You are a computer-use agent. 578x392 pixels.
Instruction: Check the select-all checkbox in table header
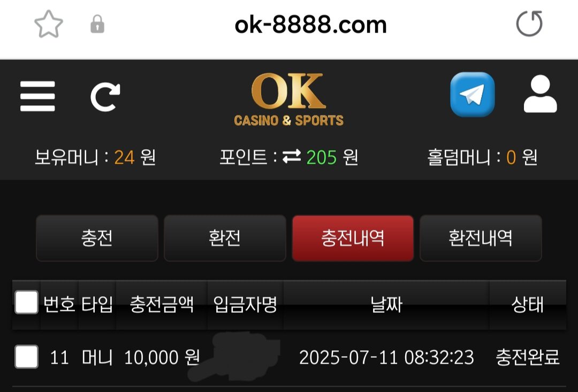coord(26,303)
